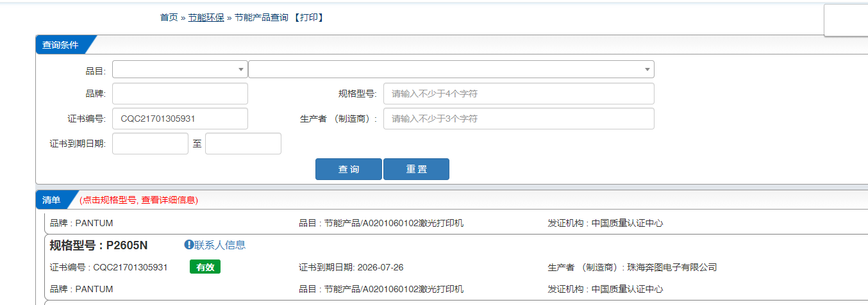Click the 首页 breadcrumb link
Image resolution: width=868 pixels, height=305 pixels.
[x=169, y=18]
